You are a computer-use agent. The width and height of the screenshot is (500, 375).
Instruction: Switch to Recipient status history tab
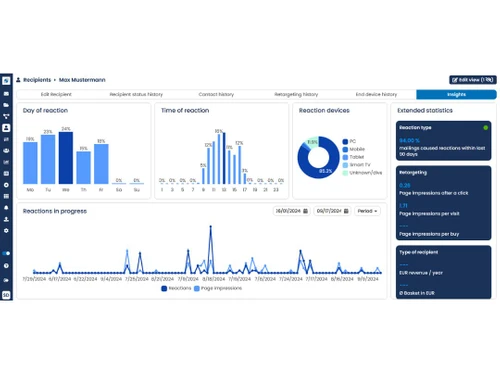(136, 94)
